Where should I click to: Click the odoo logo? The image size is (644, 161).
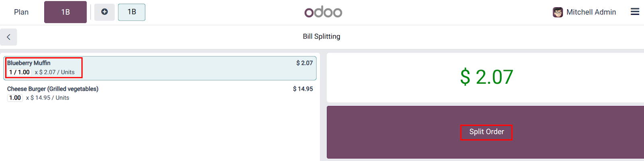[323, 12]
